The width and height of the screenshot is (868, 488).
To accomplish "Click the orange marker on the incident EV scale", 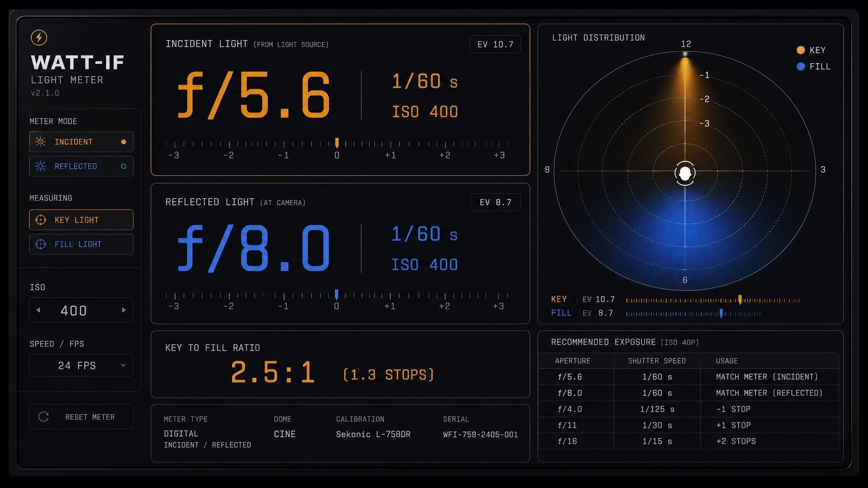I will pyautogui.click(x=337, y=143).
